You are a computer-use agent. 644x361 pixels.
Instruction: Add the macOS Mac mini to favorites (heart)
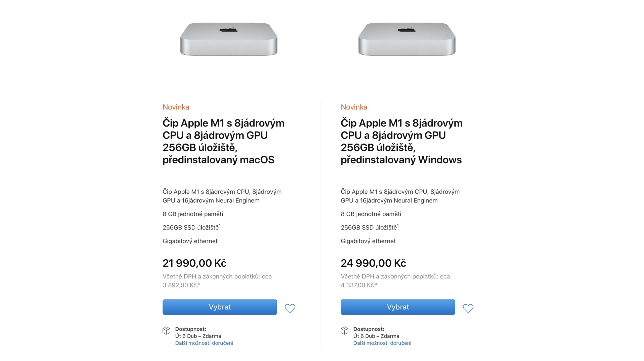pyautogui.click(x=290, y=308)
